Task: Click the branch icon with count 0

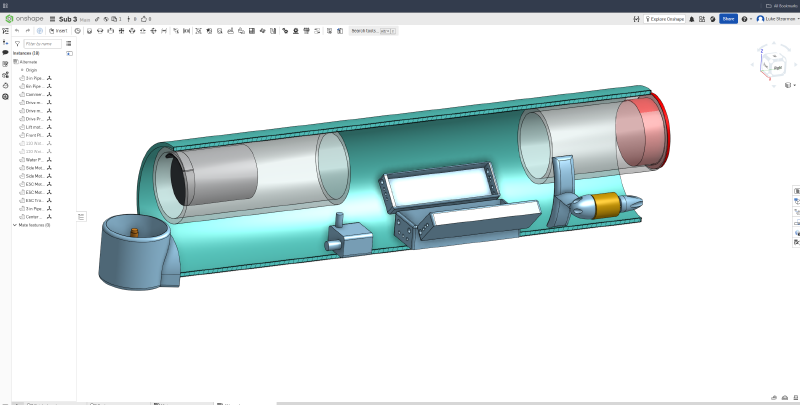Action: click(x=132, y=19)
